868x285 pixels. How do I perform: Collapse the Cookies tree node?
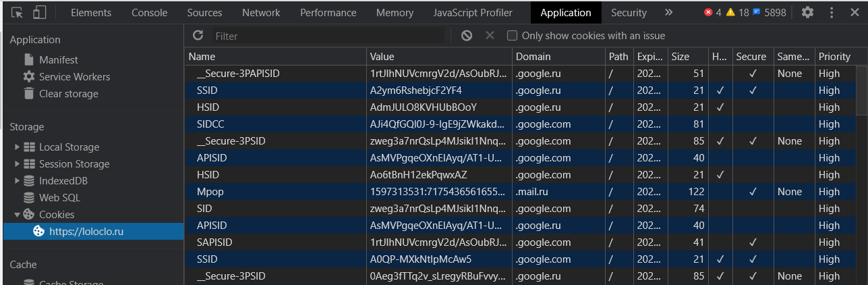click(x=17, y=215)
